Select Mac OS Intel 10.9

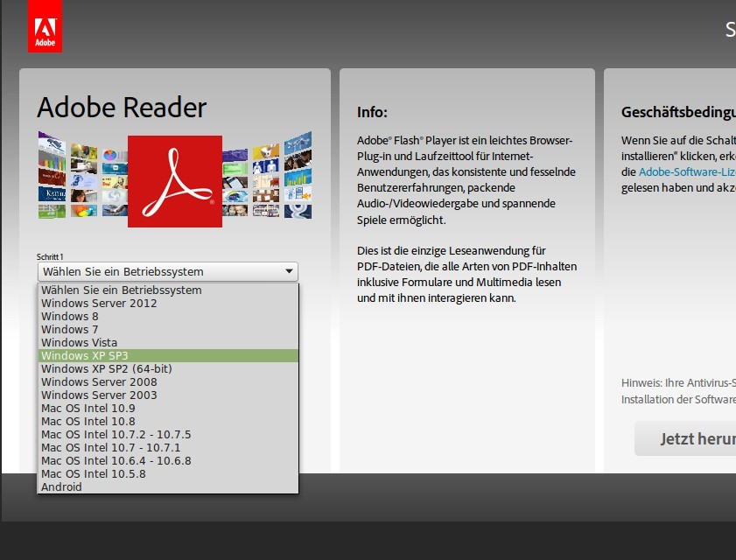[88, 409]
